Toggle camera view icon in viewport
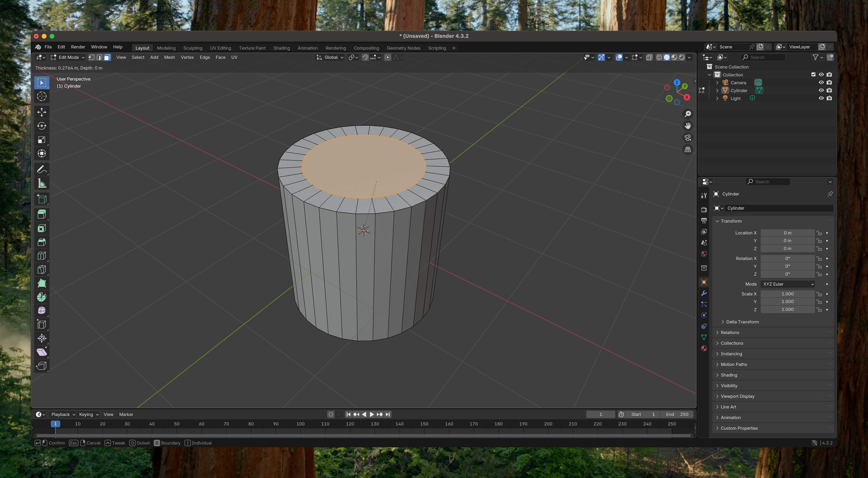The width and height of the screenshot is (868, 478). [x=688, y=138]
